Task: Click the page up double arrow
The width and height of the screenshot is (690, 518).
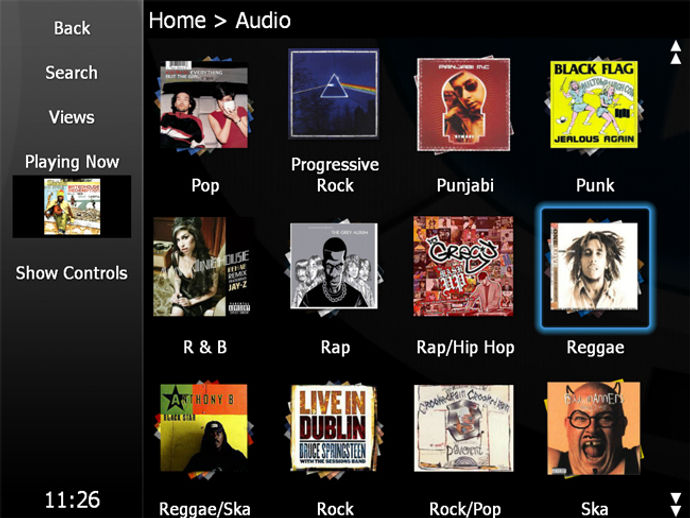Action: (675, 52)
